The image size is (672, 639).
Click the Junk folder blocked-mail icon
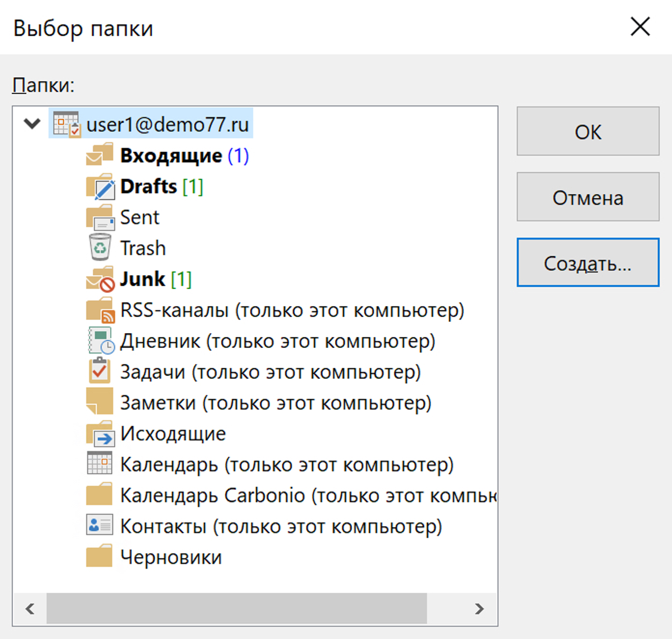101,279
